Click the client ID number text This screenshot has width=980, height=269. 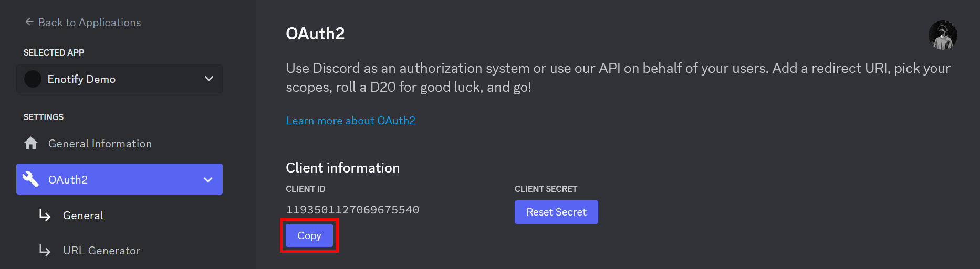[x=352, y=210]
